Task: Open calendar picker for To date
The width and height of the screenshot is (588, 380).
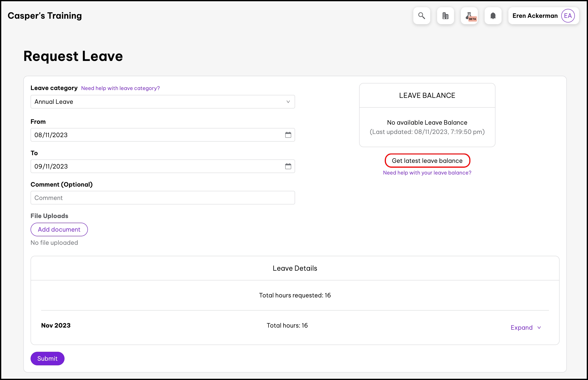Action: click(288, 166)
